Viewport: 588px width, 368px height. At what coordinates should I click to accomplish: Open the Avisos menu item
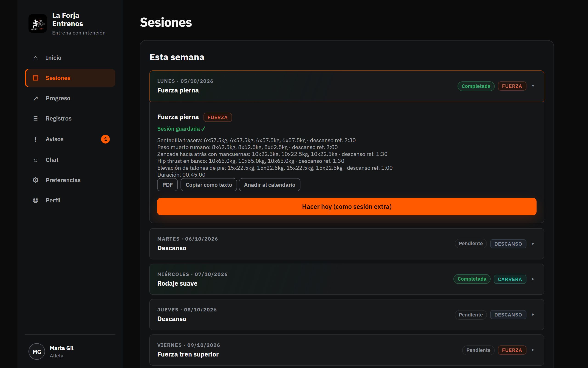click(70, 139)
